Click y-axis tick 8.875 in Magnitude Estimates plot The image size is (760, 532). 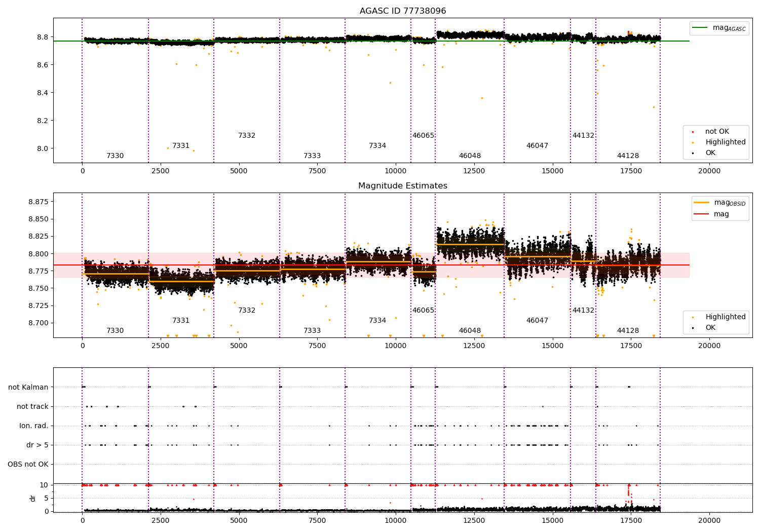(x=39, y=202)
